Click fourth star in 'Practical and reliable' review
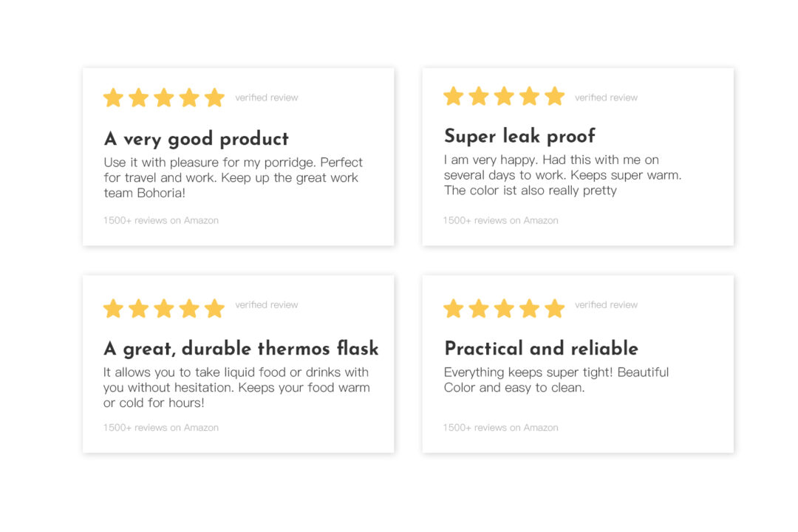 [529, 309]
